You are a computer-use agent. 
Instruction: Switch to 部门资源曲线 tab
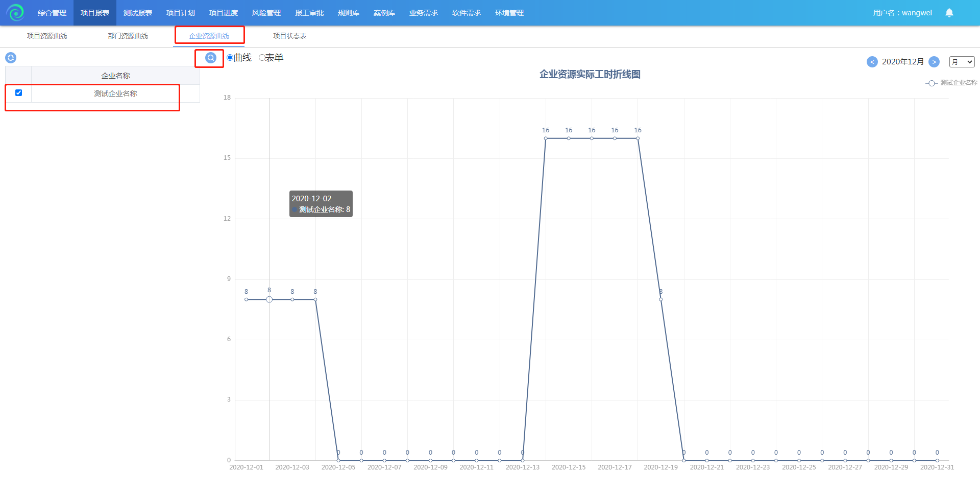click(x=128, y=36)
